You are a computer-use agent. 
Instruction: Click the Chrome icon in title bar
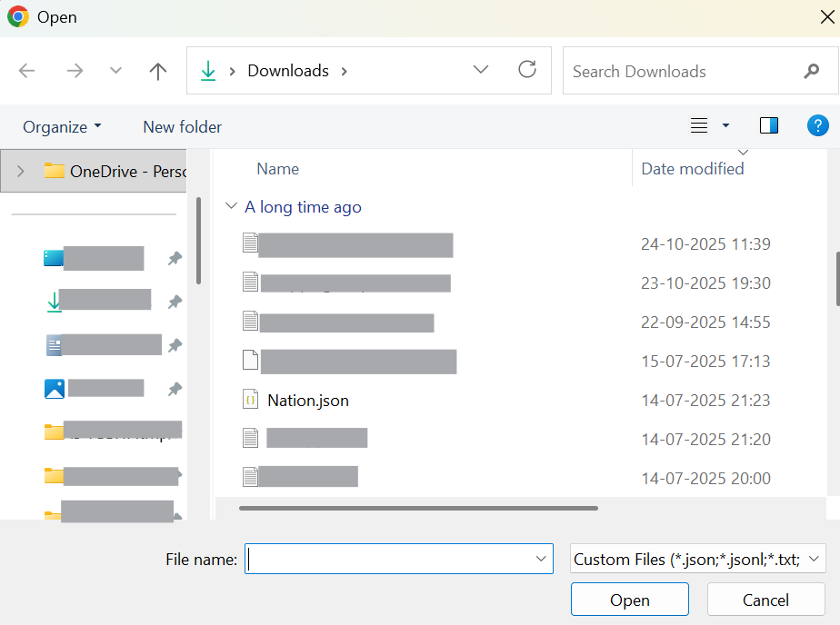click(17, 16)
